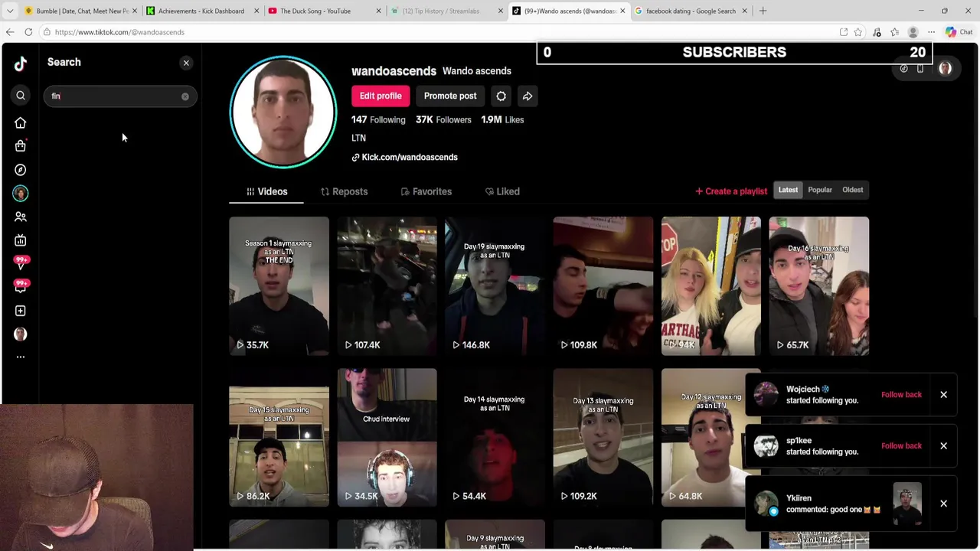Click the Get Coins icon at top right
980x551 pixels.
pos(903,69)
